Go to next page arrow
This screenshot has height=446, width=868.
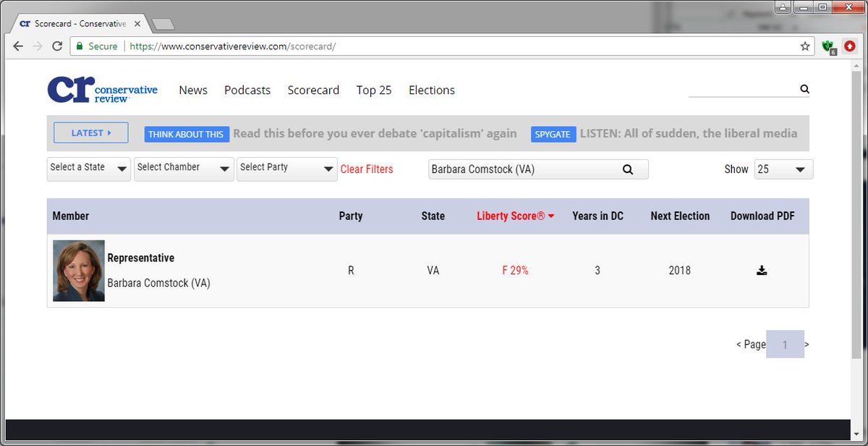click(807, 345)
